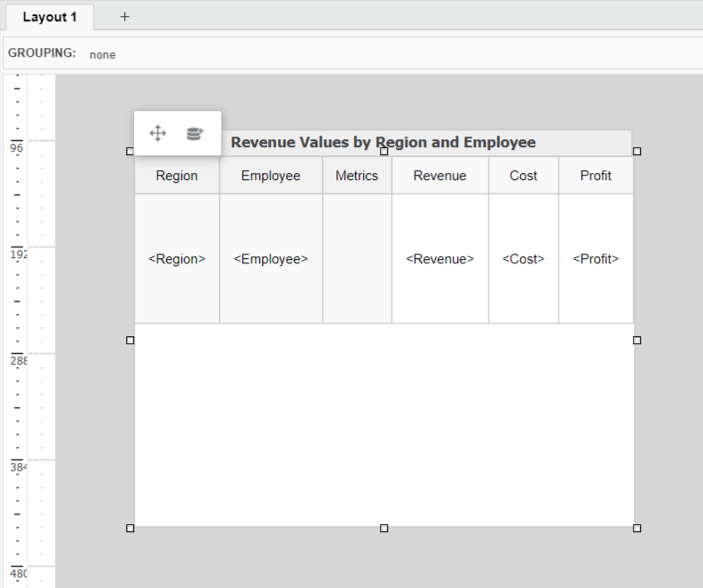Select the Profit column header

596,176
